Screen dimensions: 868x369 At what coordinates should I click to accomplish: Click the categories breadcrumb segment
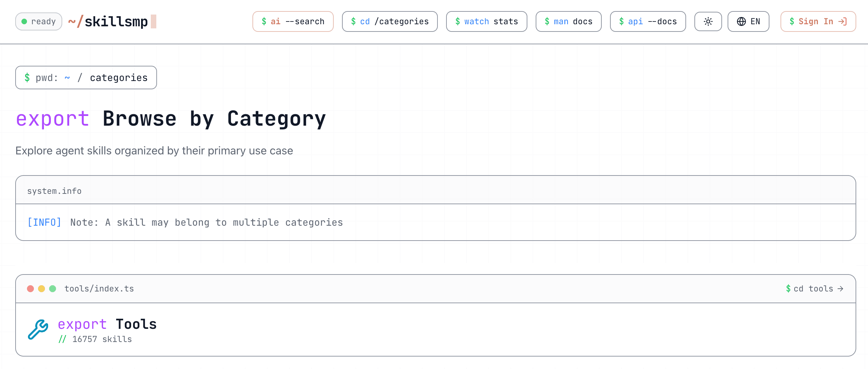[119, 78]
